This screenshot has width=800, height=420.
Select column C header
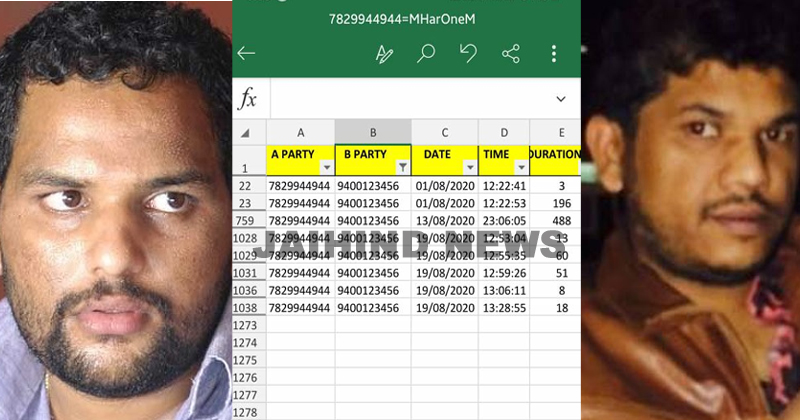click(444, 133)
